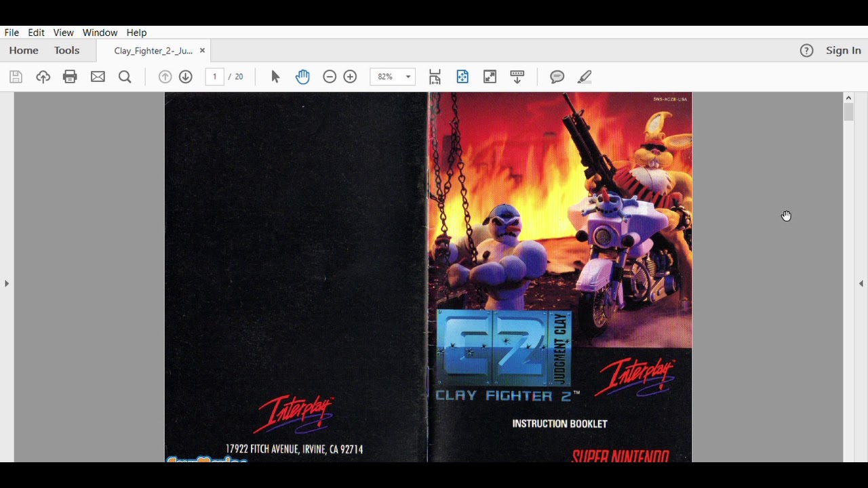Click the Save file icon
The image size is (868, 488).
[16, 77]
